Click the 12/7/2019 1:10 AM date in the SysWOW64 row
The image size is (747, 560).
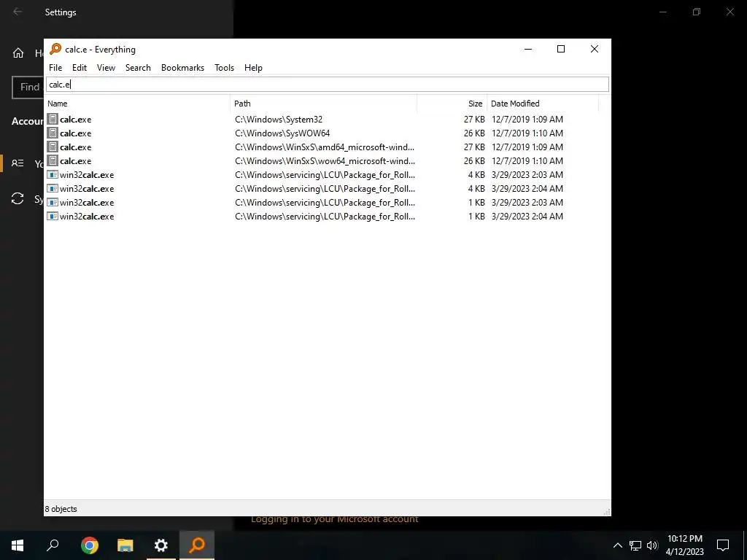527,133
